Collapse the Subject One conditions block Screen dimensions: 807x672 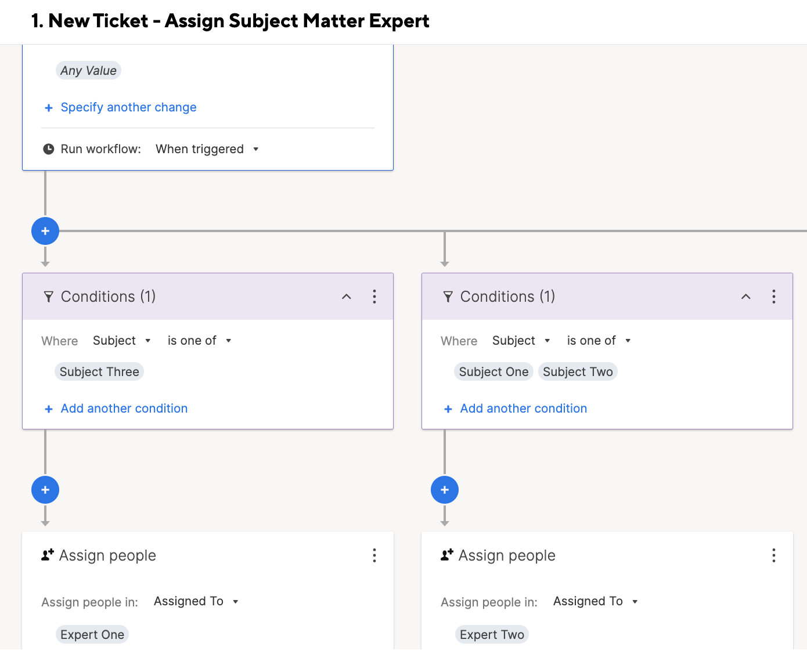coord(746,297)
